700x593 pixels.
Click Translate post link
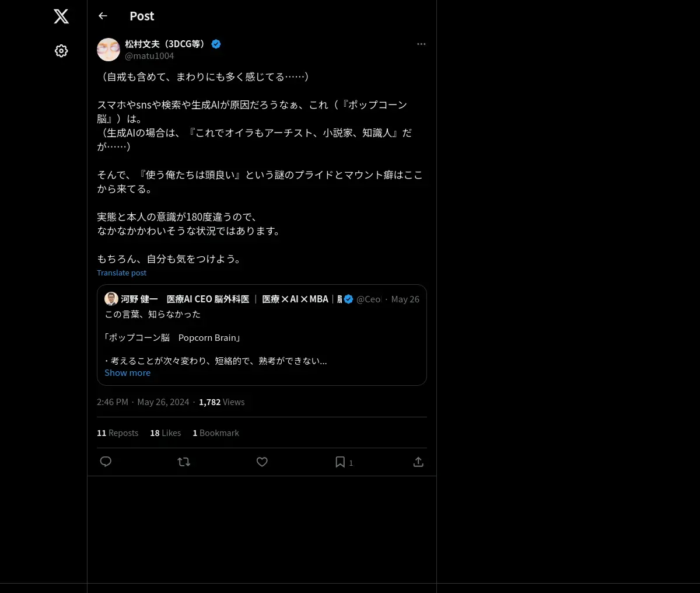121,273
